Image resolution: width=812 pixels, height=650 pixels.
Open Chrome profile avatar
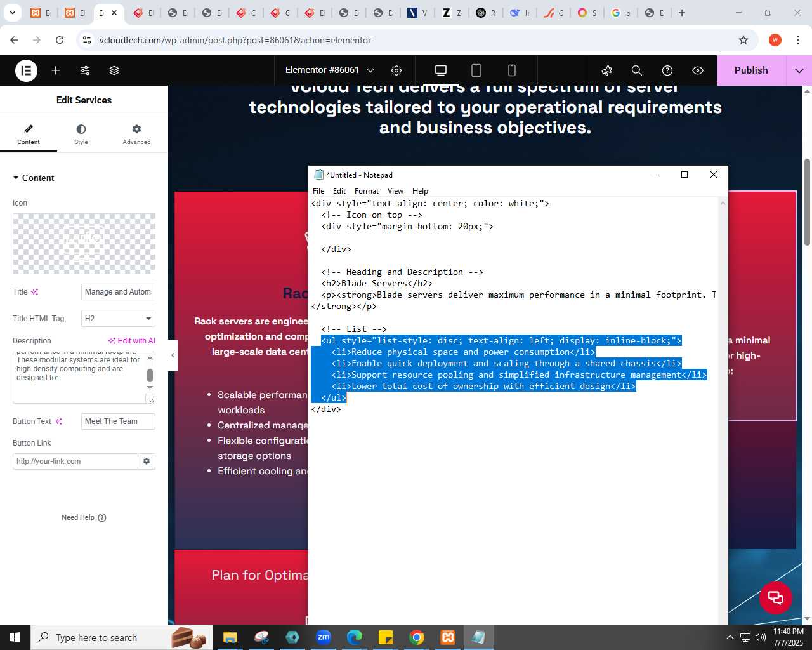[x=775, y=40]
